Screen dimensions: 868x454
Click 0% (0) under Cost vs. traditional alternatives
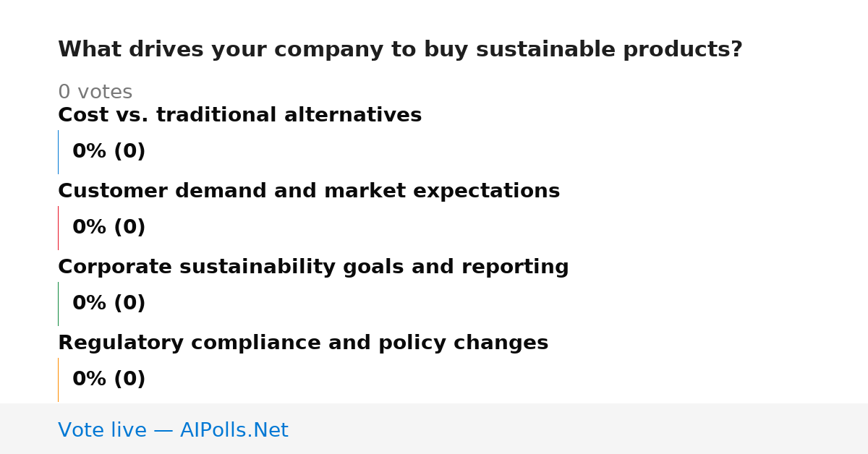(109, 152)
